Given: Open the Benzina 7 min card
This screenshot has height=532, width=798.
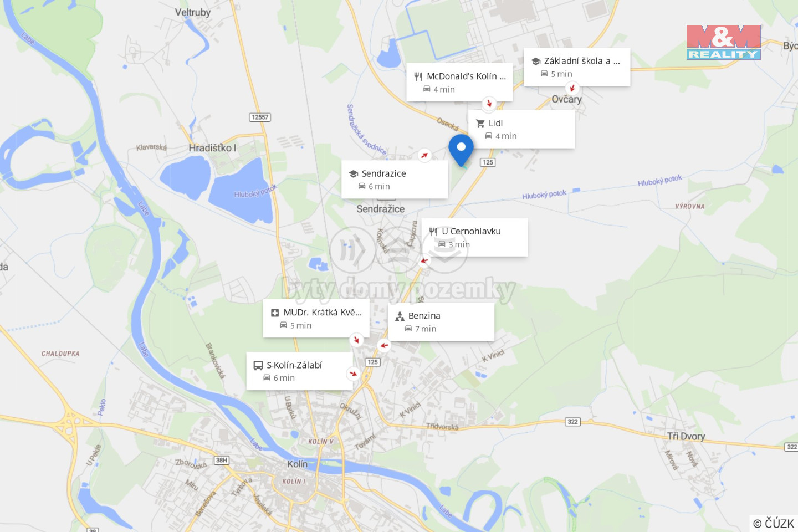Looking at the screenshot, I should 441,322.
